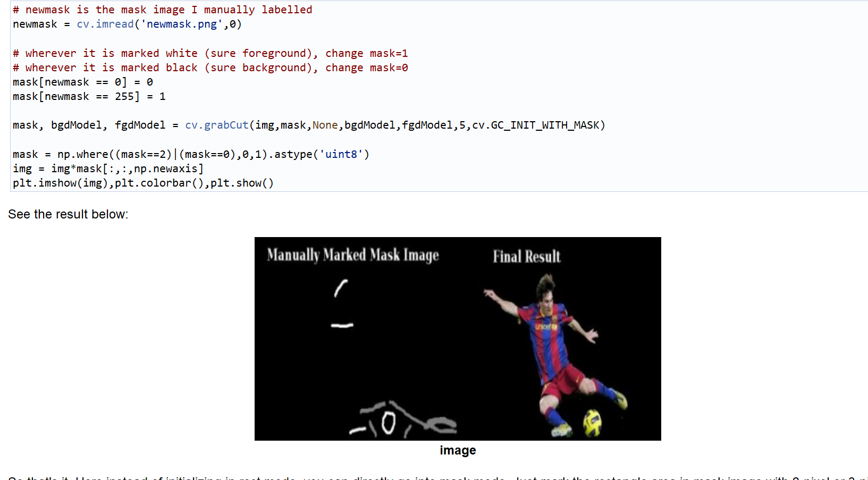This screenshot has width=868, height=480.
Task: Click the first comment line about newmask
Action: [163, 10]
